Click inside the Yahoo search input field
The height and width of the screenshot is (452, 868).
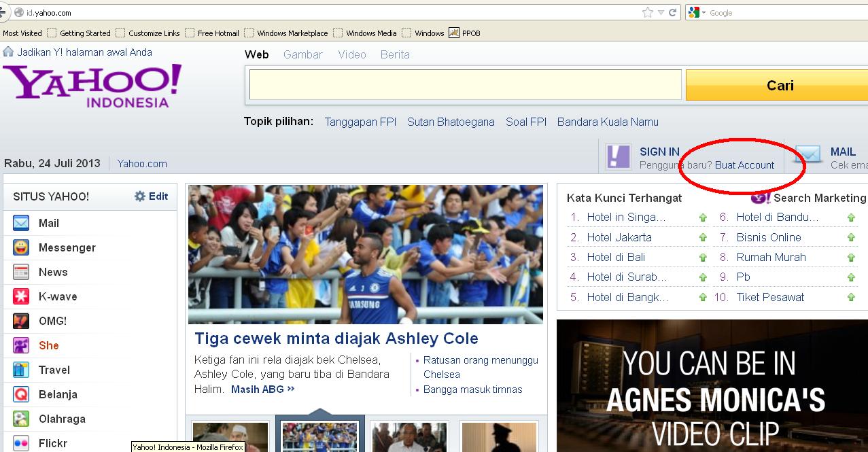point(464,84)
